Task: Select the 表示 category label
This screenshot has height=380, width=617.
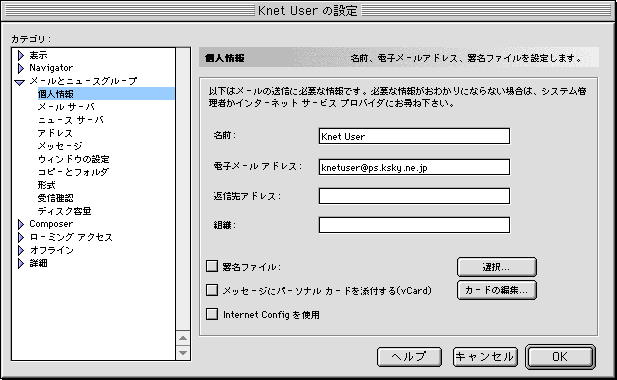Action: (38, 55)
